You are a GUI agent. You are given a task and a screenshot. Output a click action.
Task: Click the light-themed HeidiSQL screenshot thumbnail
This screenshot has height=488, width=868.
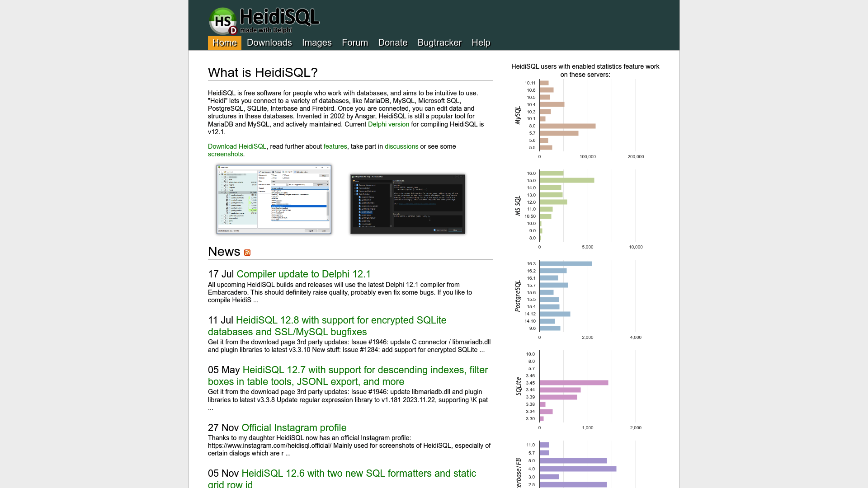tap(274, 200)
